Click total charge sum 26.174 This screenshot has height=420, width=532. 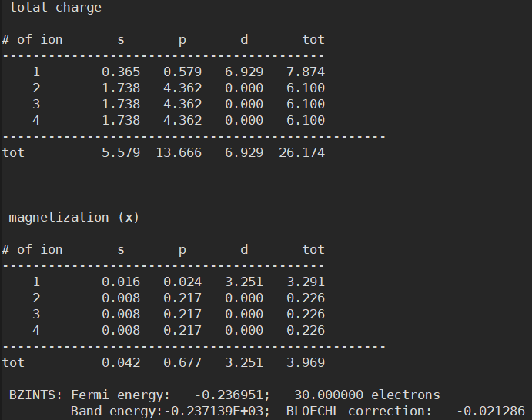click(x=302, y=152)
